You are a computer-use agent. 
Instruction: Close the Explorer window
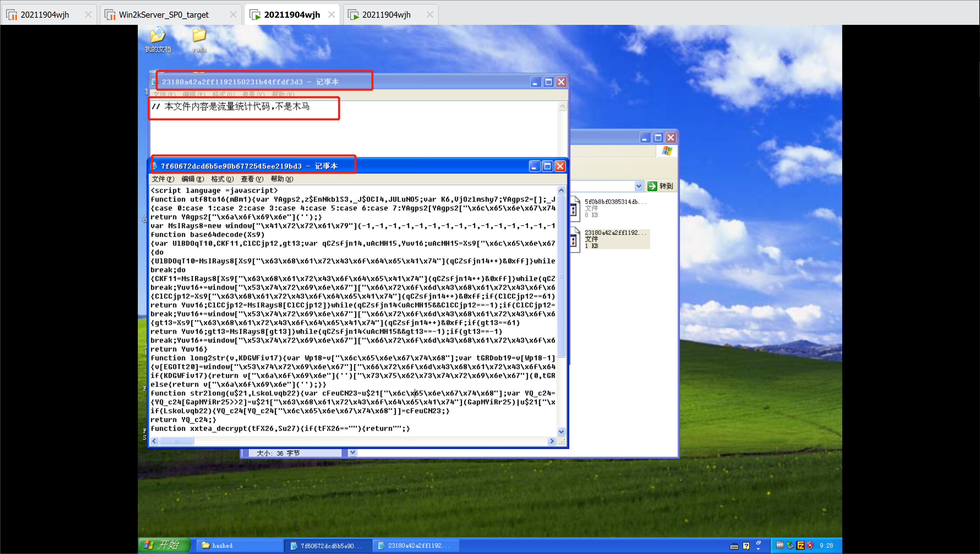coord(671,138)
